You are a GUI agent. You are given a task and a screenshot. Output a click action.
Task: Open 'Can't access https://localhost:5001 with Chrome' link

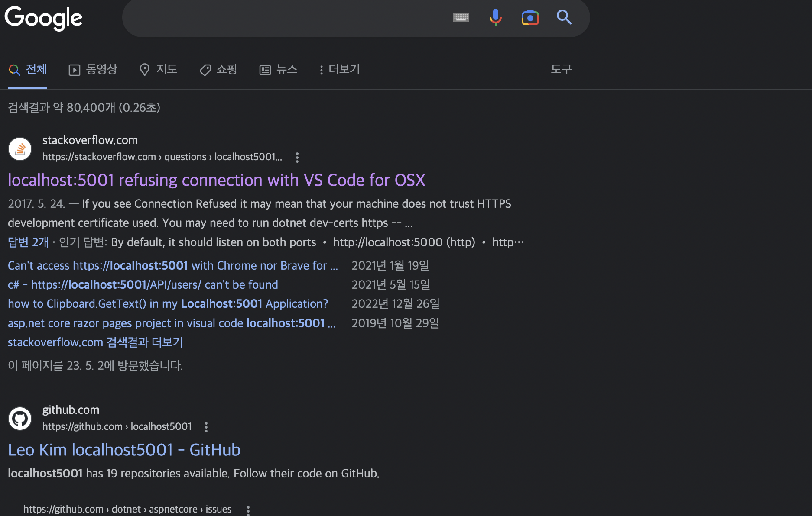pyautogui.click(x=173, y=265)
